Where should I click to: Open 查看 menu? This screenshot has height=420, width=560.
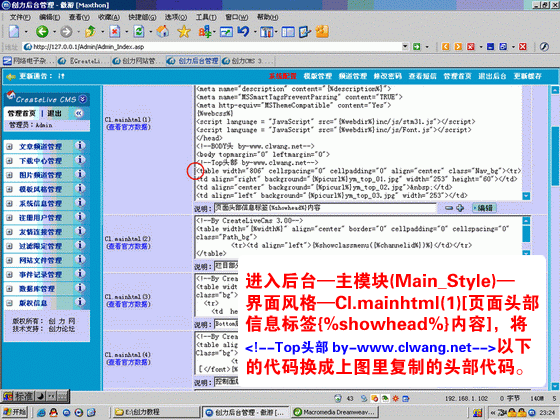pos(79,17)
